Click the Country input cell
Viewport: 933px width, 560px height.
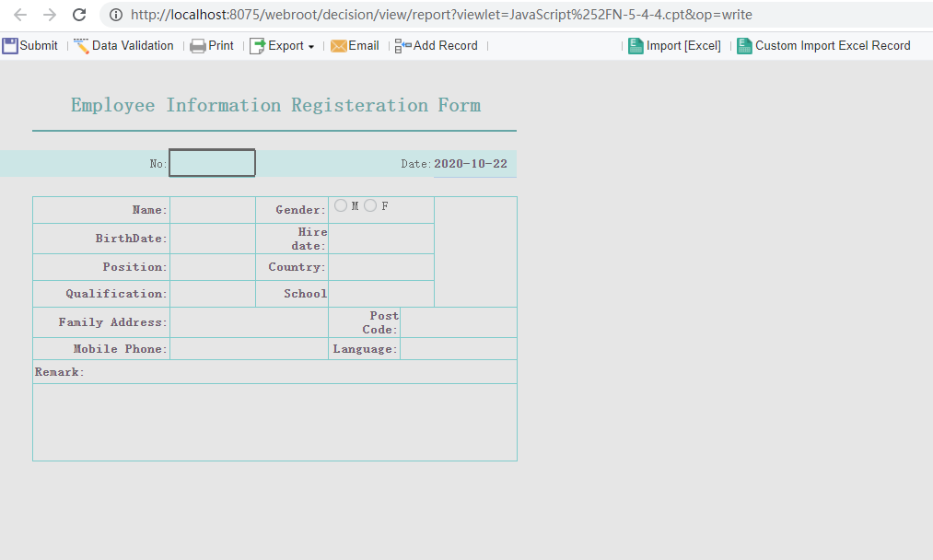[x=381, y=267]
